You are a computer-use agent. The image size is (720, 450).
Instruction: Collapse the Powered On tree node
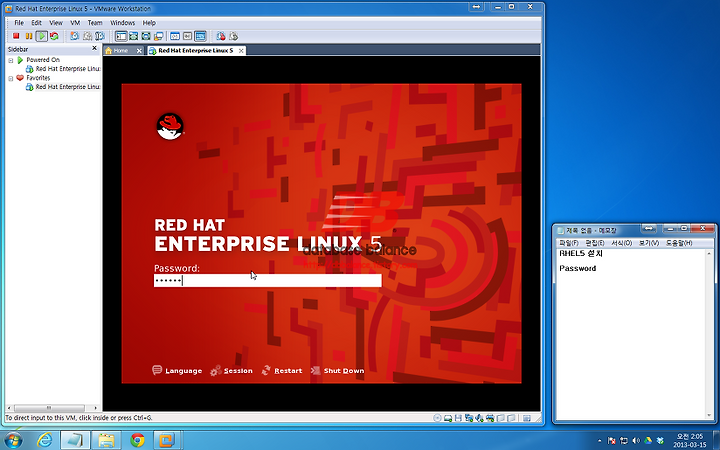point(11,60)
